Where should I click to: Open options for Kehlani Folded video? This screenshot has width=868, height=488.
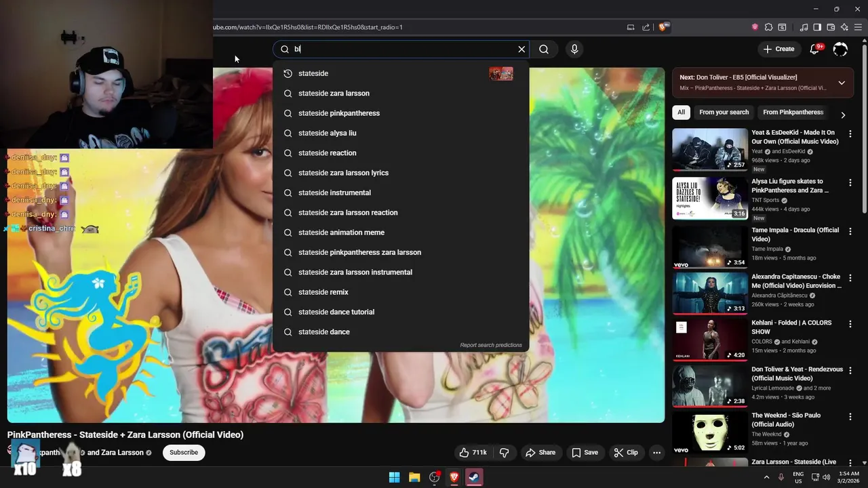coord(850,325)
